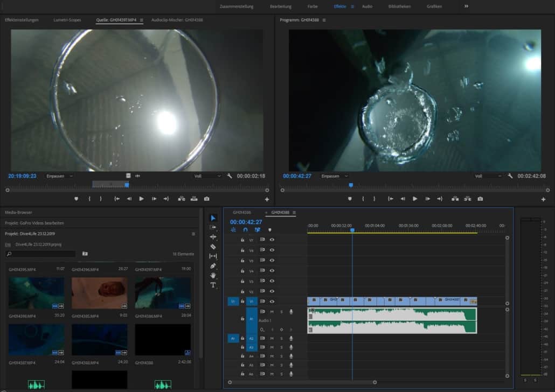This screenshot has width=555, height=392.
Task: Step back one frame in Program monitor
Action: coord(403,199)
